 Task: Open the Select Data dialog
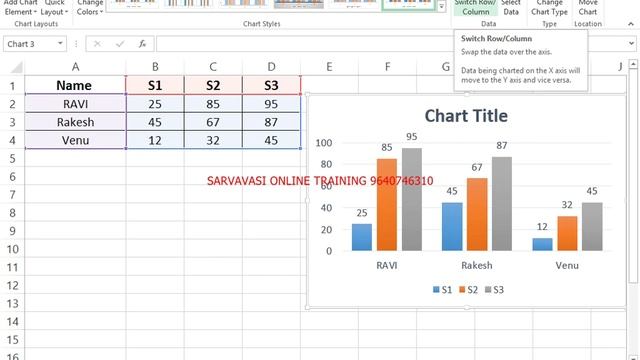point(511,8)
